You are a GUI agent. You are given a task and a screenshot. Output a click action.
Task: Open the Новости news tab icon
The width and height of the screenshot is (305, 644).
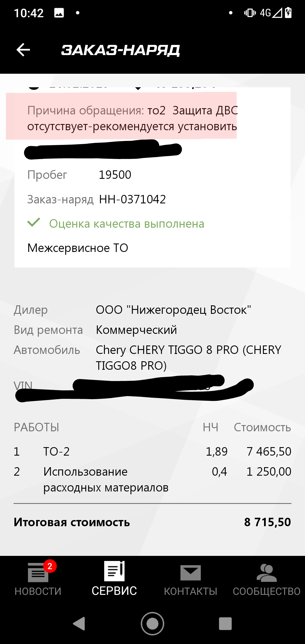(38, 573)
